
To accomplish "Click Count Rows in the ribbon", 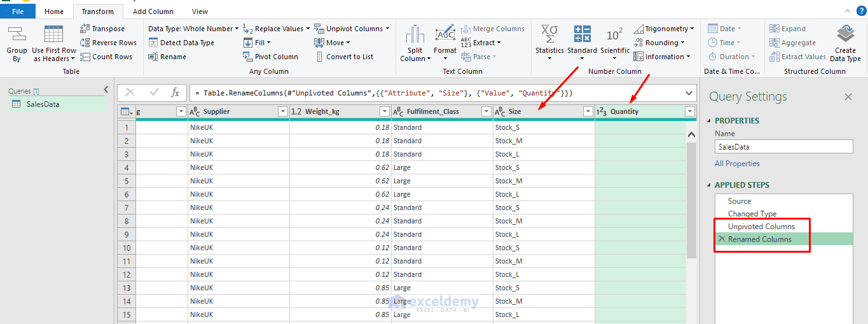I will [106, 57].
